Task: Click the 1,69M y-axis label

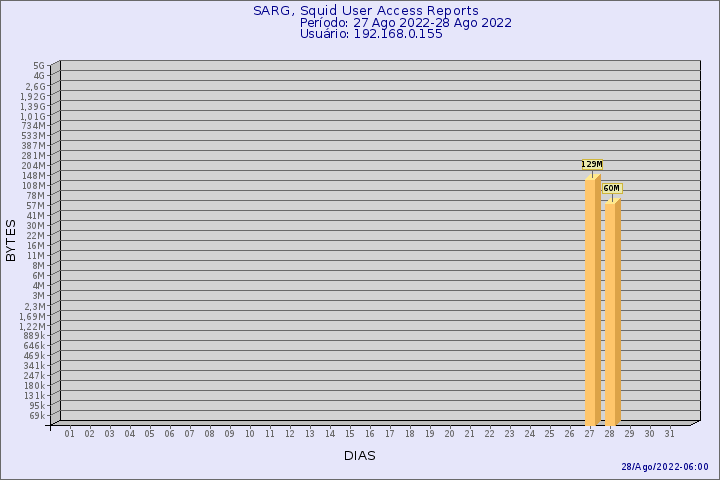Action: [33, 316]
